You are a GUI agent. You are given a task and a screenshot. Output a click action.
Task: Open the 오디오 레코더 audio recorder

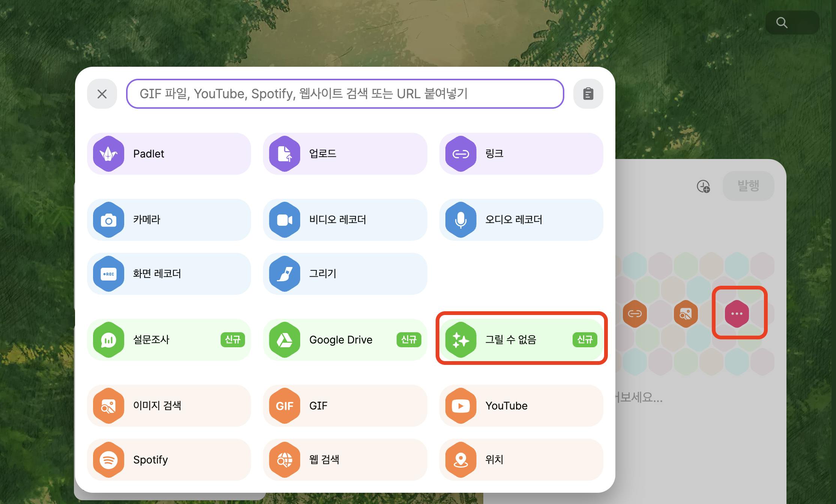(521, 220)
